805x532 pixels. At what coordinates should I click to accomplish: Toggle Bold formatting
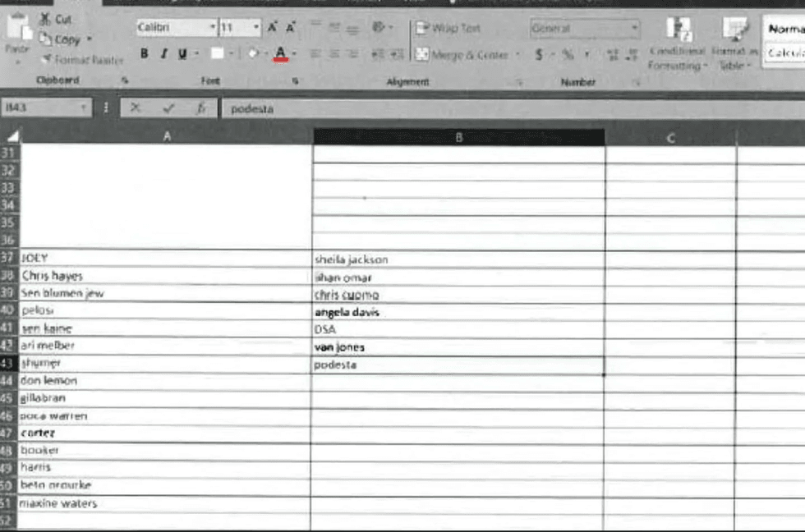145,54
